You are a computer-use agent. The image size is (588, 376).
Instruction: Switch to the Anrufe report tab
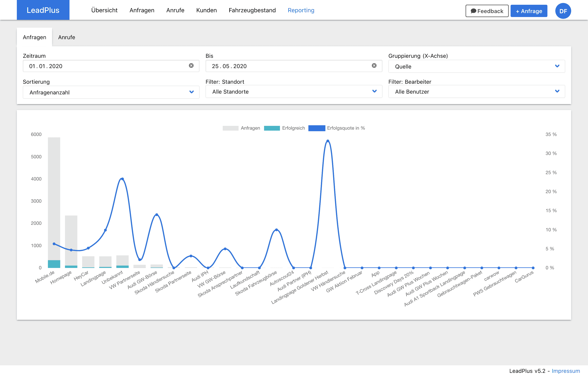coord(66,37)
